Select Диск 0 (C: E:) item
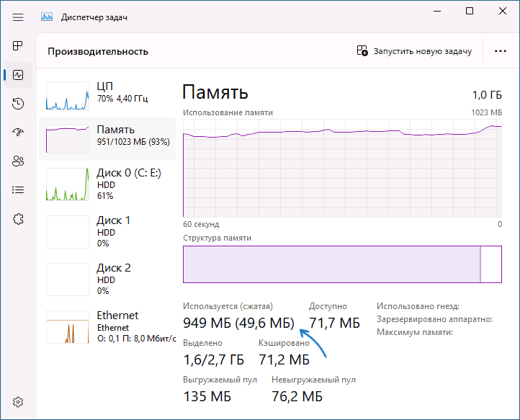 (107, 184)
